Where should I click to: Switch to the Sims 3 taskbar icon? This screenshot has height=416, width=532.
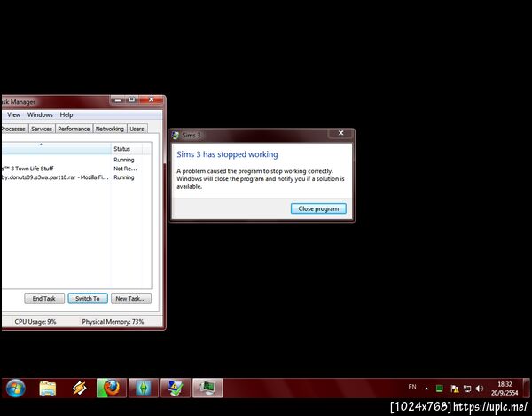pos(143,388)
